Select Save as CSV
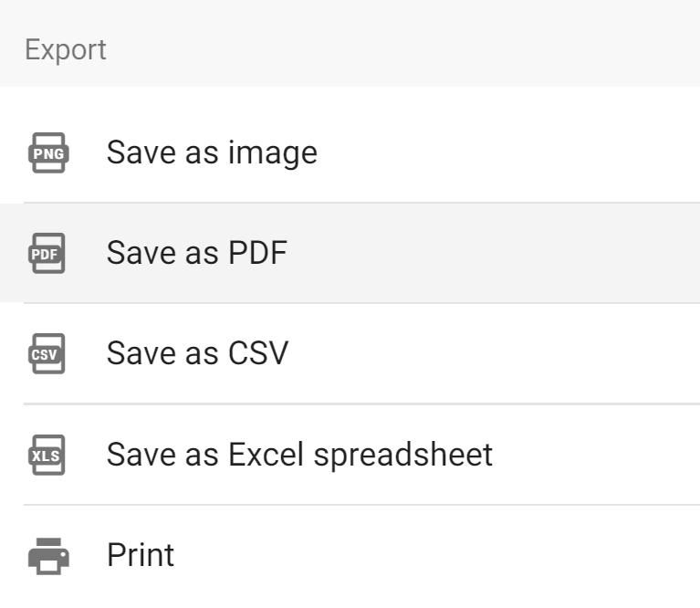The height and width of the screenshot is (608, 700). click(x=350, y=353)
